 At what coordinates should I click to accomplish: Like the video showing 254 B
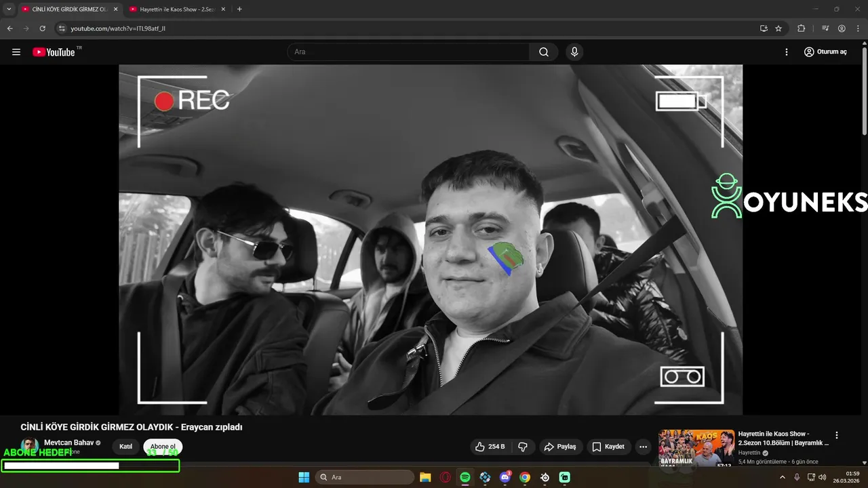coord(490,447)
